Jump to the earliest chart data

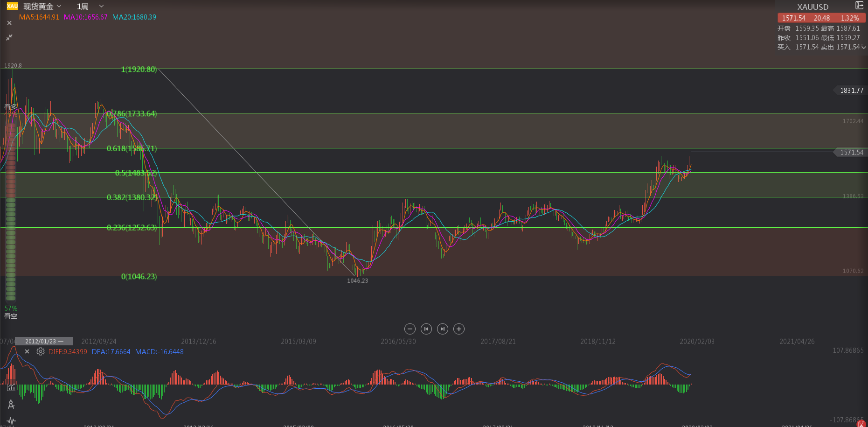click(426, 329)
